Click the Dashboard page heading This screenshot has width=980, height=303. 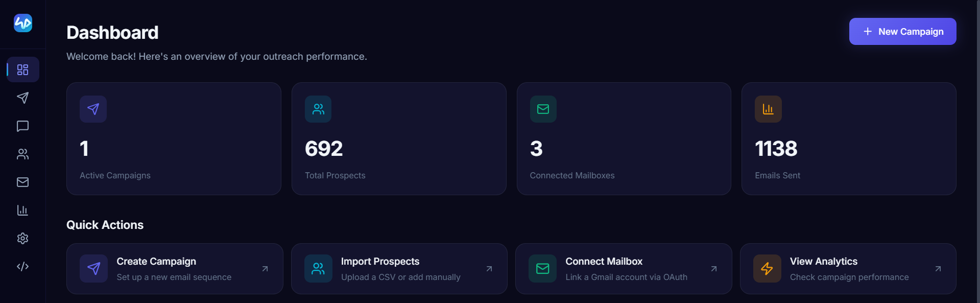pyautogui.click(x=112, y=33)
